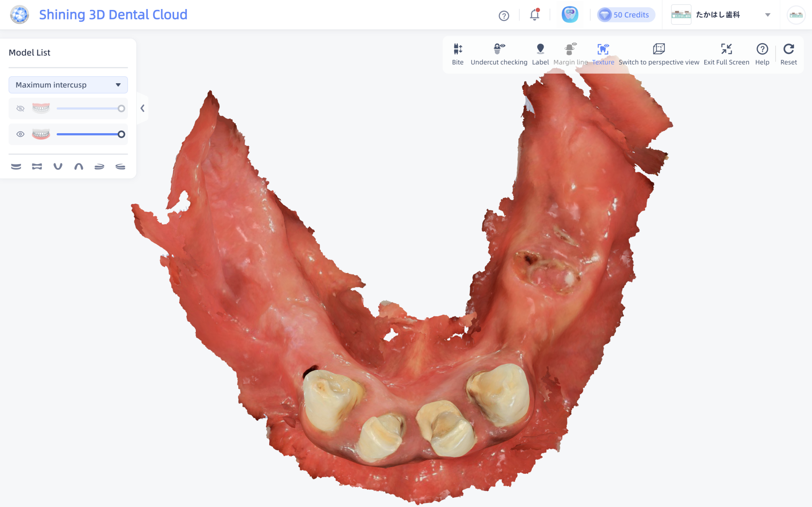
Task: Click the first front view icon
Action: point(16,166)
